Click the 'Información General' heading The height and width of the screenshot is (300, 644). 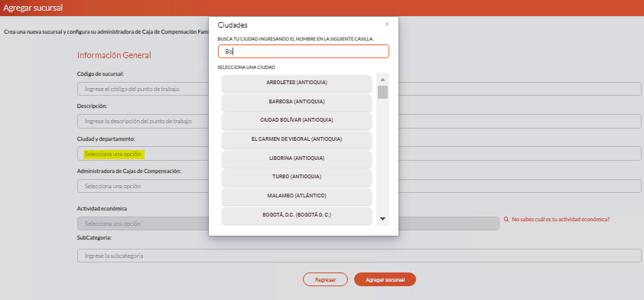click(x=114, y=55)
